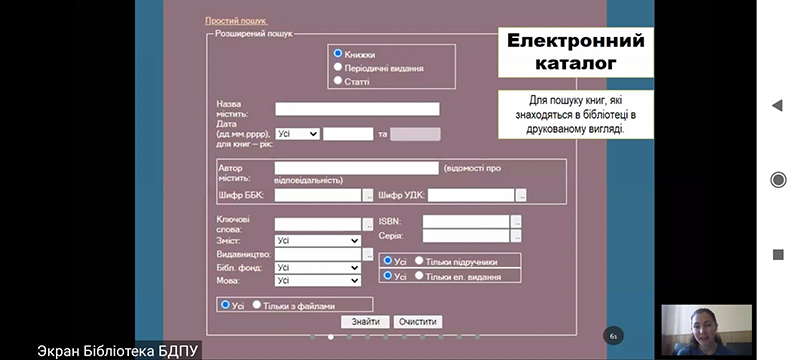The height and width of the screenshot is (360, 800).
Task: Click the Серія input field
Action: (466, 236)
